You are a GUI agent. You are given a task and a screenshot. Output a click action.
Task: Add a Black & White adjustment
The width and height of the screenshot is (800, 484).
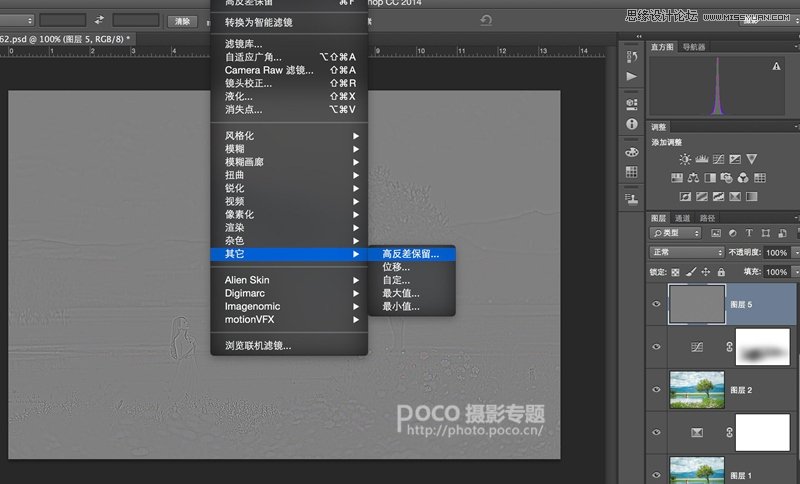pyautogui.click(x=710, y=178)
